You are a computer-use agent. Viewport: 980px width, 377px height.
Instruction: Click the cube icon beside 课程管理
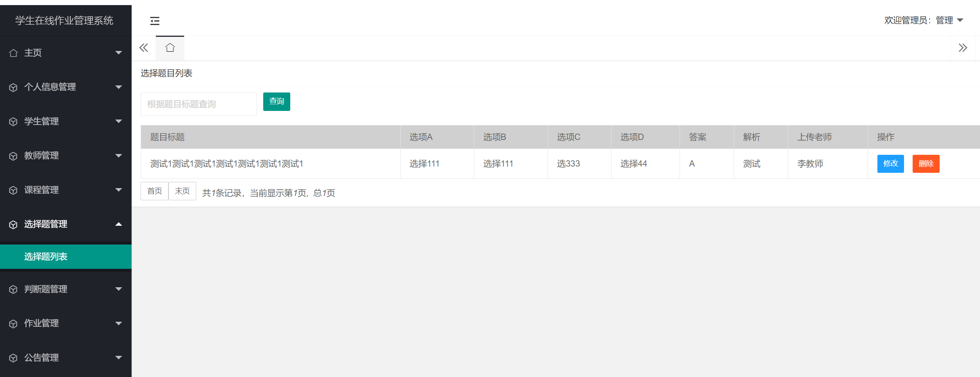(13, 190)
